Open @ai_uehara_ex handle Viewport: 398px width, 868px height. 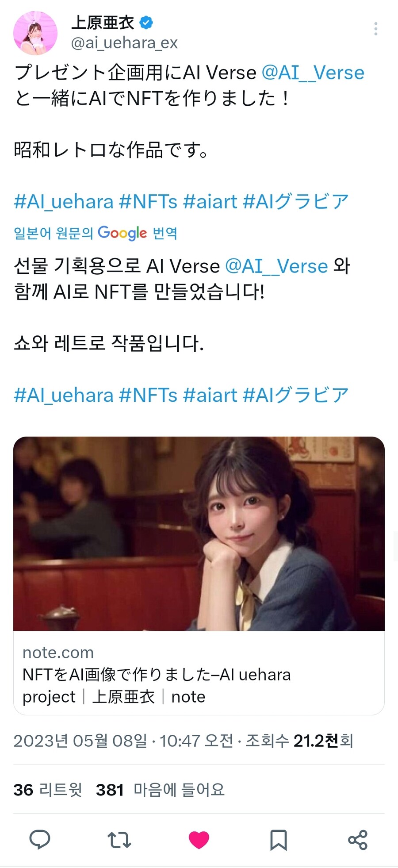point(124,43)
